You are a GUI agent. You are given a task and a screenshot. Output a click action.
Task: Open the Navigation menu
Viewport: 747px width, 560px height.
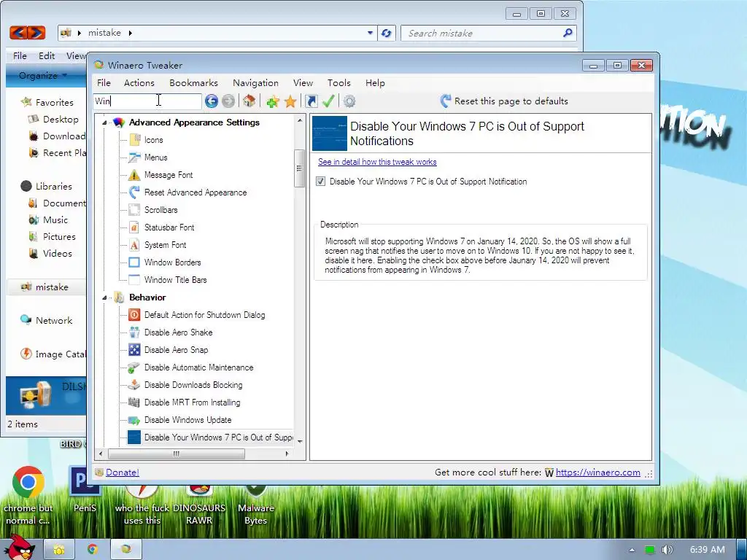(255, 83)
